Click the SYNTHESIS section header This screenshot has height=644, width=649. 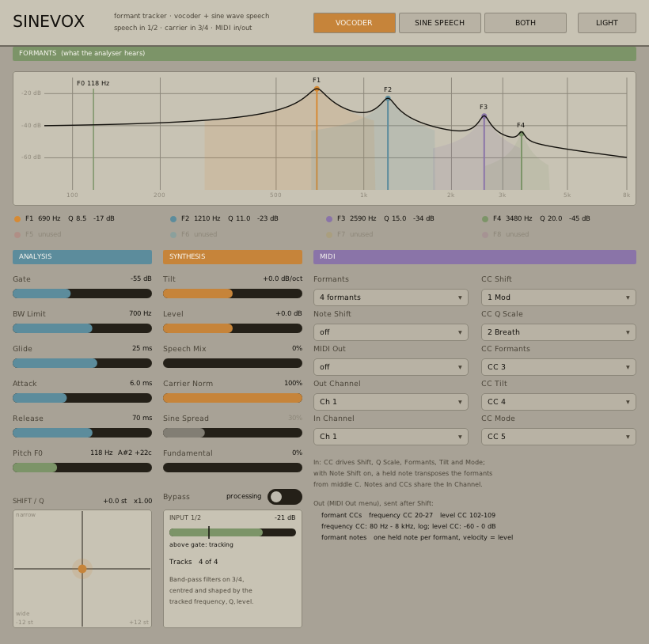pos(233,257)
